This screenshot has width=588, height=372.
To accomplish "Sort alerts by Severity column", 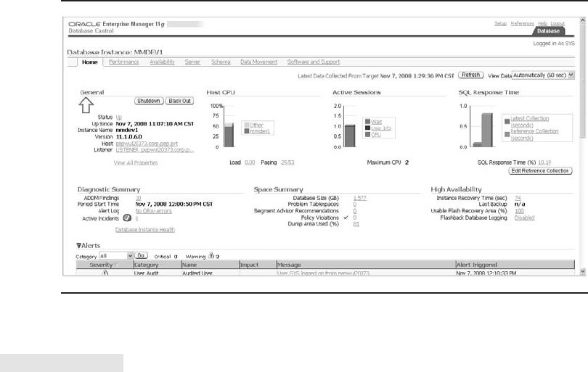I will pos(104,265).
